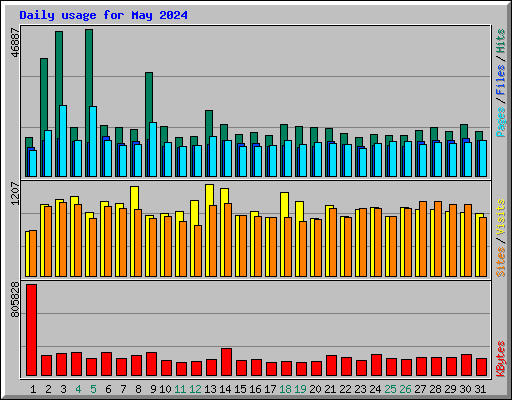Click day 24 on the x-axis
The height and width of the screenshot is (400, 512).
(375, 389)
